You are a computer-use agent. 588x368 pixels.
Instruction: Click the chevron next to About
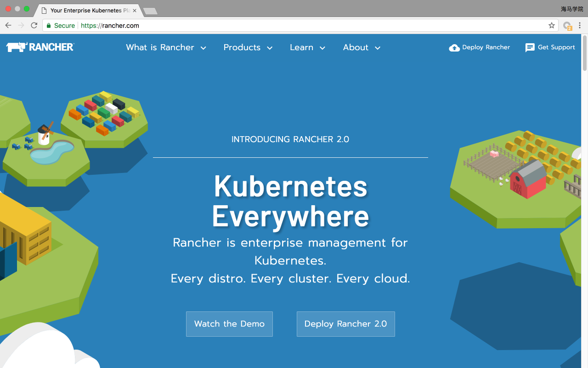point(378,48)
